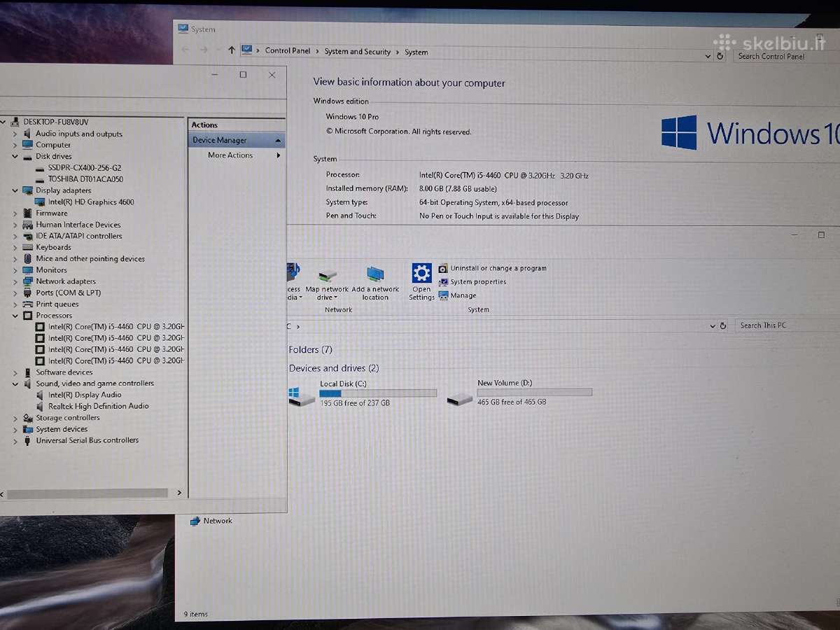
Task: Click the Human Interface Devices icon
Action: pyautogui.click(x=28, y=225)
